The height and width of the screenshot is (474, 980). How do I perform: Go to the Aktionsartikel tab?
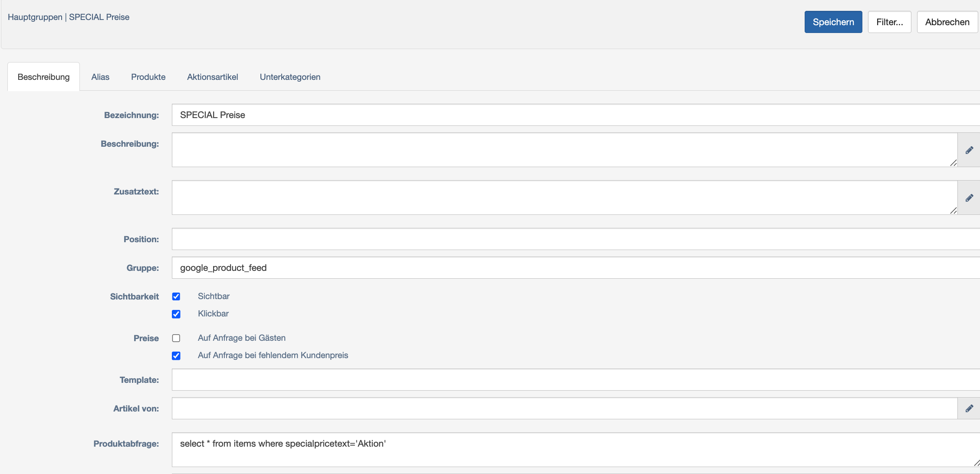213,77
